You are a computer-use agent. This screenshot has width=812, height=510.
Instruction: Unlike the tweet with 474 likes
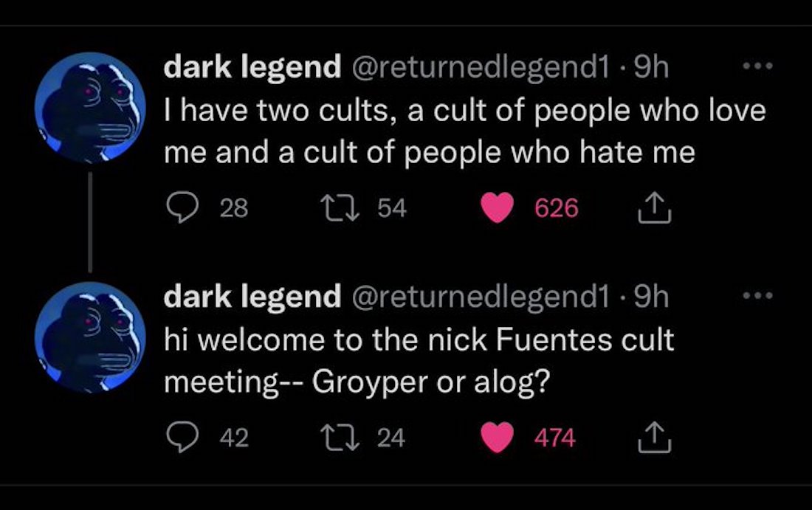[498, 438]
